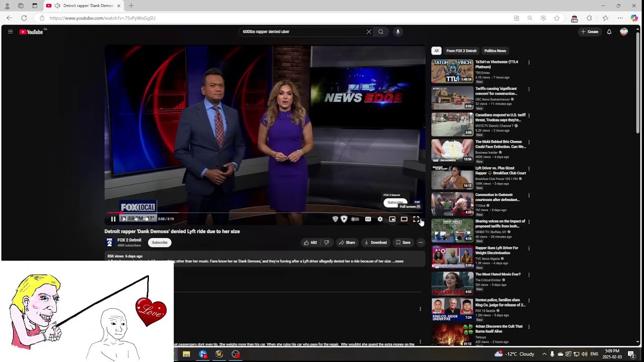The width and height of the screenshot is (644, 362).
Task: Toggle the autoplay switch
Action: [355, 219]
